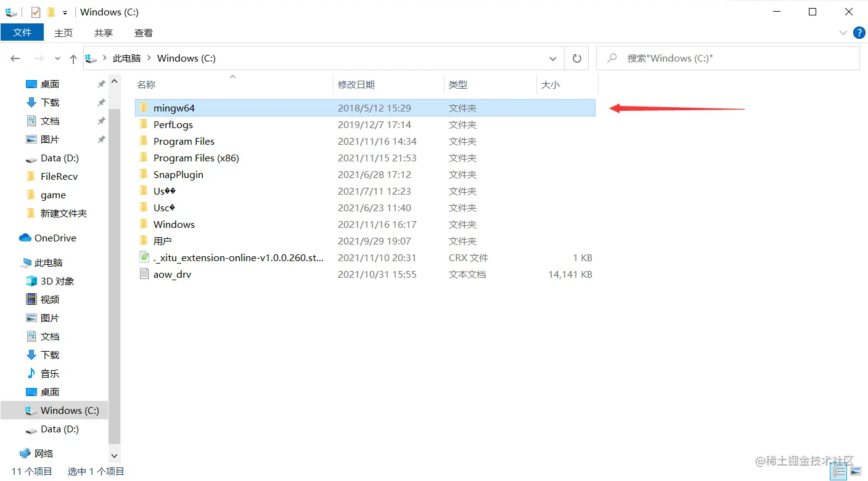Click the 文本文档 type cell of aow_drv
Viewport: 868px width, 481px height.
pyautogui.click(x=467, y=274)
